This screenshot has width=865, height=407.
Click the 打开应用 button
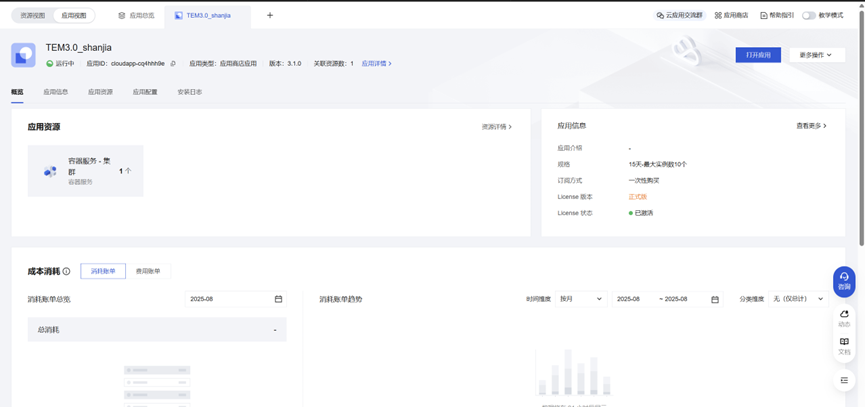758,55
